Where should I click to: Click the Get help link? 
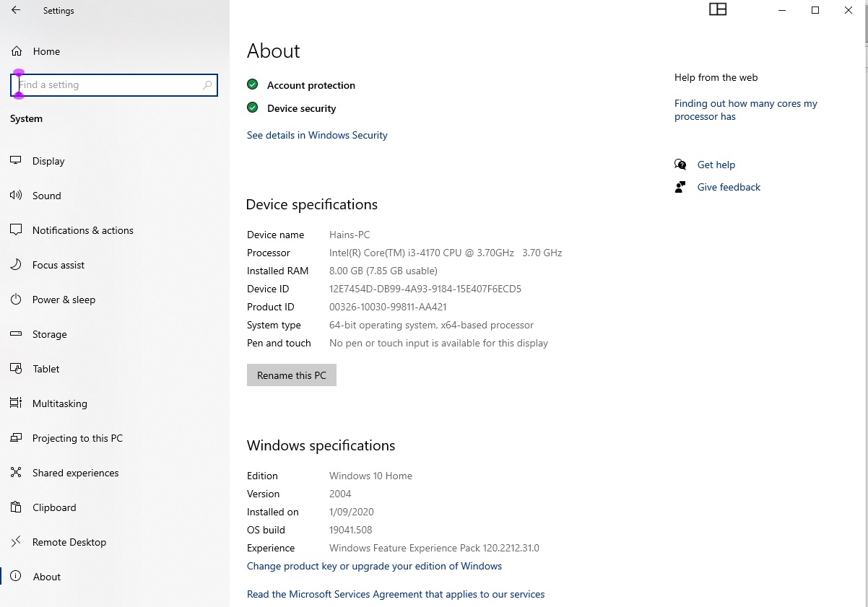(716, 165)
